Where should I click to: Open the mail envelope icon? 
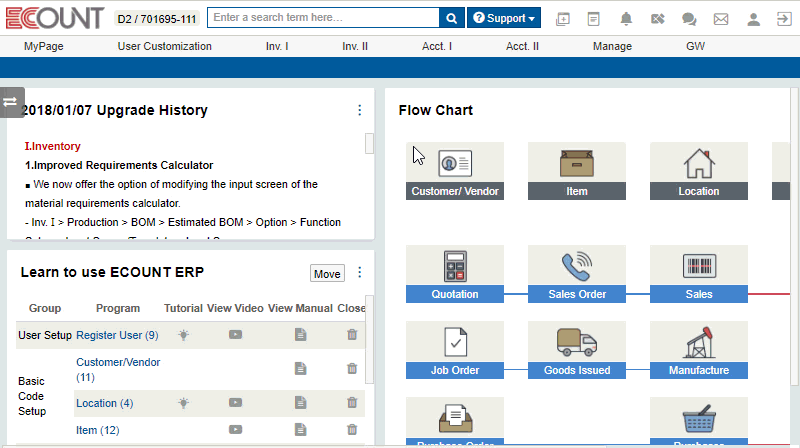(721, 19)
